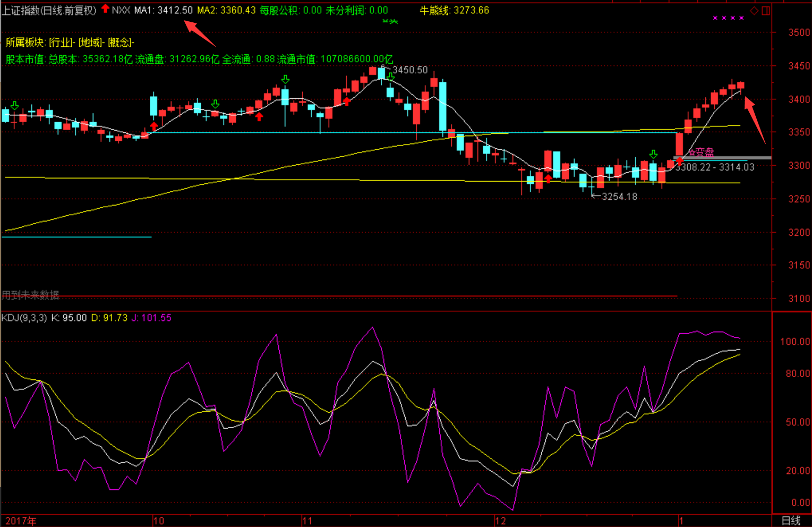This screenshot has width=812, height=527.
Task: Click the red buy arrow below 变盘 label
Action: tap(679, 161)
